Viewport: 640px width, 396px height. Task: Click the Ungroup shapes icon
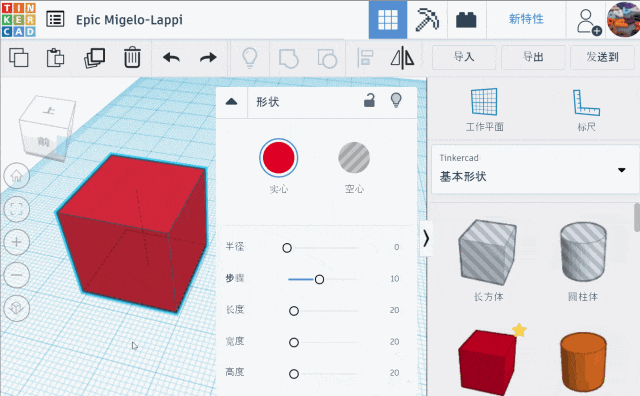pos(327,58)
